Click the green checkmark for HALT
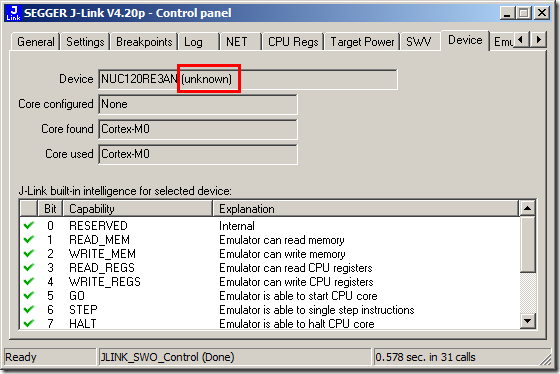This screenshot has width=560, height=374. pyautogui.click(x=29, y=323)
